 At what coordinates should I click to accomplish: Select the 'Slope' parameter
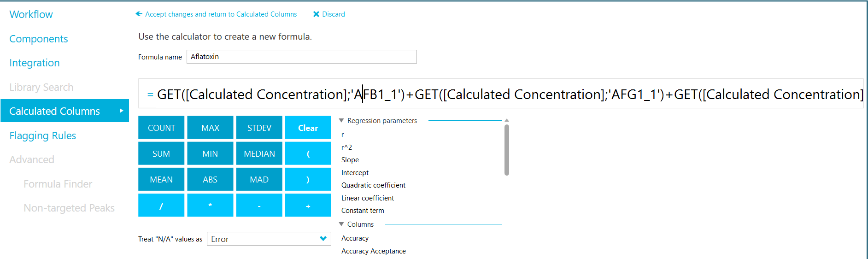(x=350, y=160)
